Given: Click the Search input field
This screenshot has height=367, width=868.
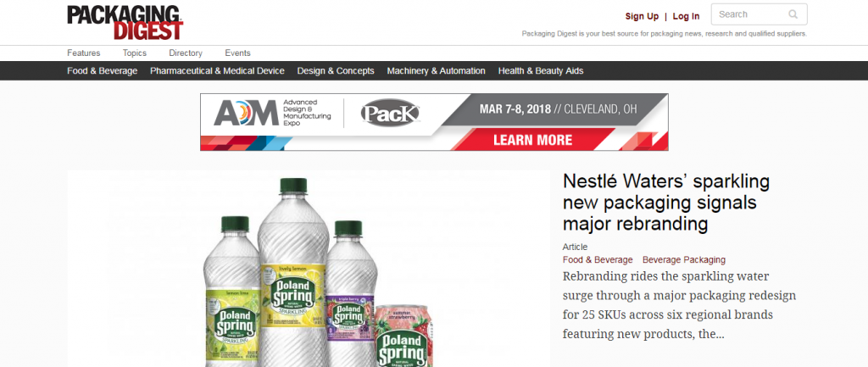Looking at the screenshot, I should tap(759, 14).
